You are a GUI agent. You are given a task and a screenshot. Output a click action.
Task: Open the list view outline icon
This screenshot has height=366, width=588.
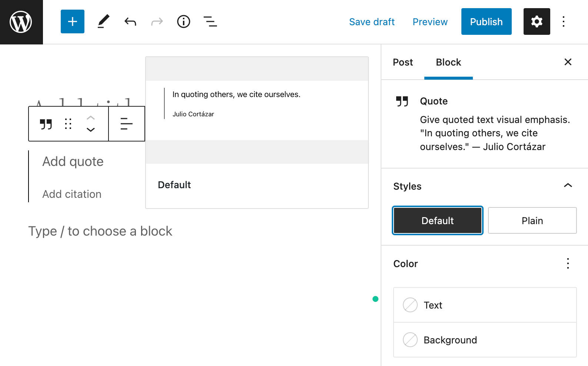pyautogui.click(x=210, y=21)
